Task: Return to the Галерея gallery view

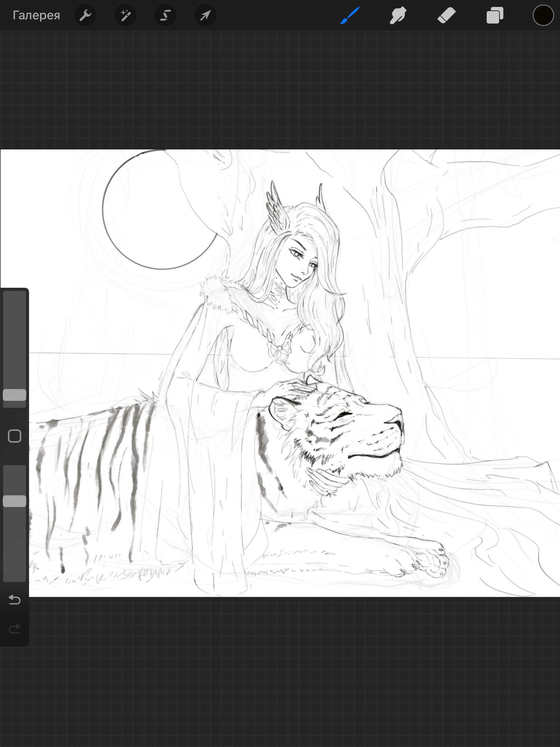Action: pyautogui.click(x=36, y=15)
